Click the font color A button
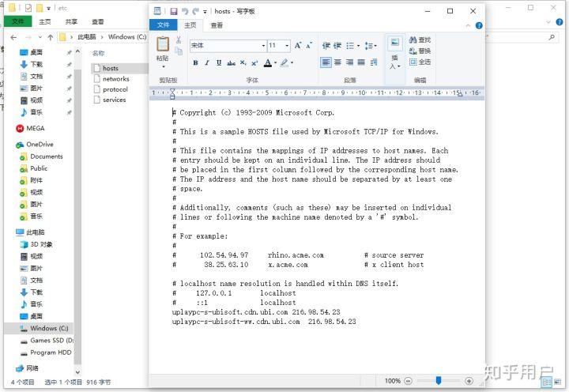 [267, 62]
